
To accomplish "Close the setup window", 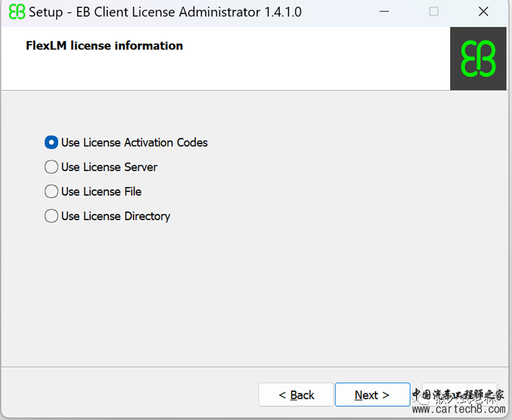I will coord(483,12).
